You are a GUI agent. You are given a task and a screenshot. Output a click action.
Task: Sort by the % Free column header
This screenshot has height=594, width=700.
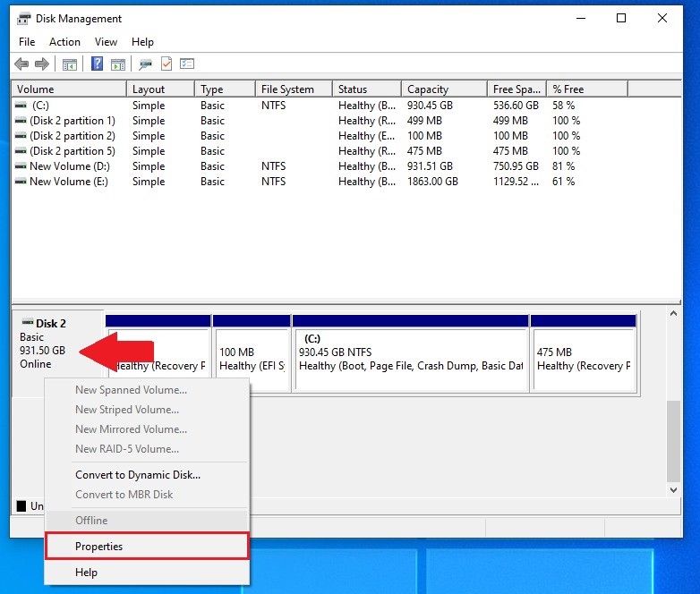[x=587, y=89]
